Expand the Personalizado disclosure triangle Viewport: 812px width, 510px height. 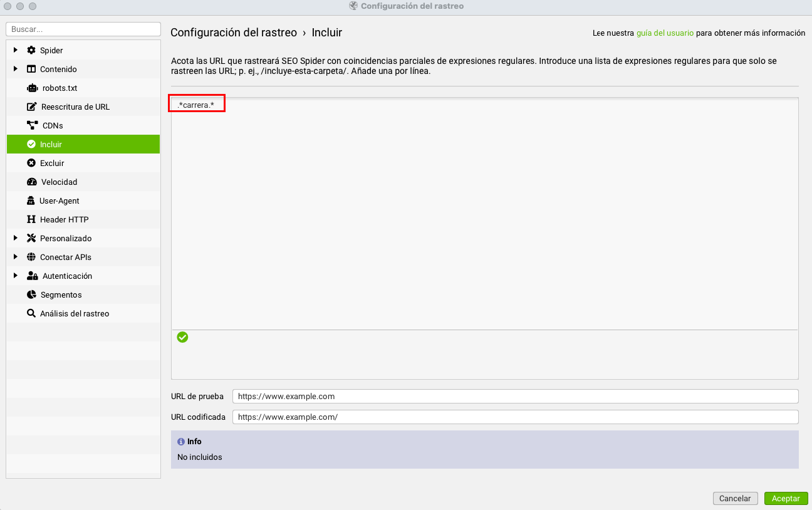(x=16, y=238)
